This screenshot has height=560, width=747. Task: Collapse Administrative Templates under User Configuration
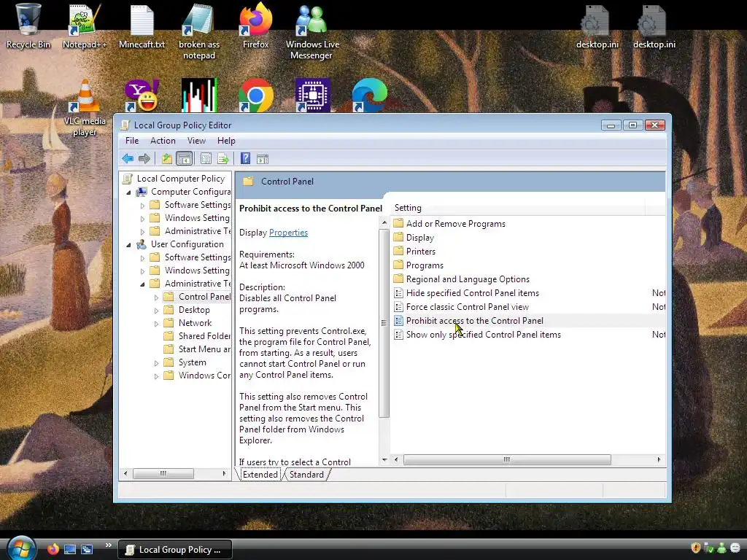pyautogui.click(x=142, y=284)
